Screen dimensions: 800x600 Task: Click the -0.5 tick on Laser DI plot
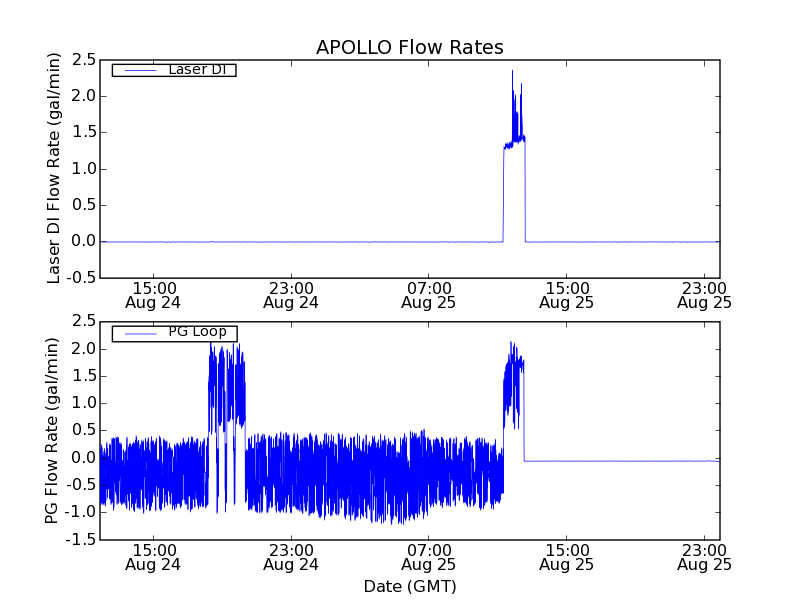coord(80,278)
